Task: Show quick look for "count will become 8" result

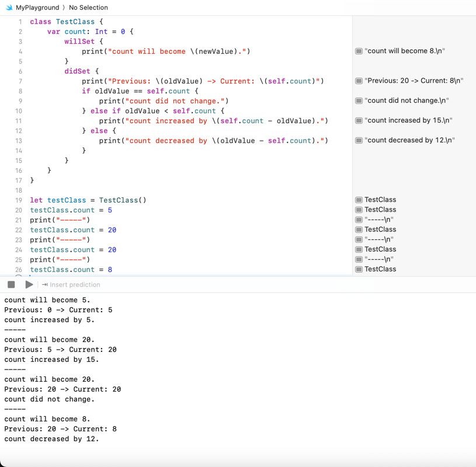Action: coord(359,51)
